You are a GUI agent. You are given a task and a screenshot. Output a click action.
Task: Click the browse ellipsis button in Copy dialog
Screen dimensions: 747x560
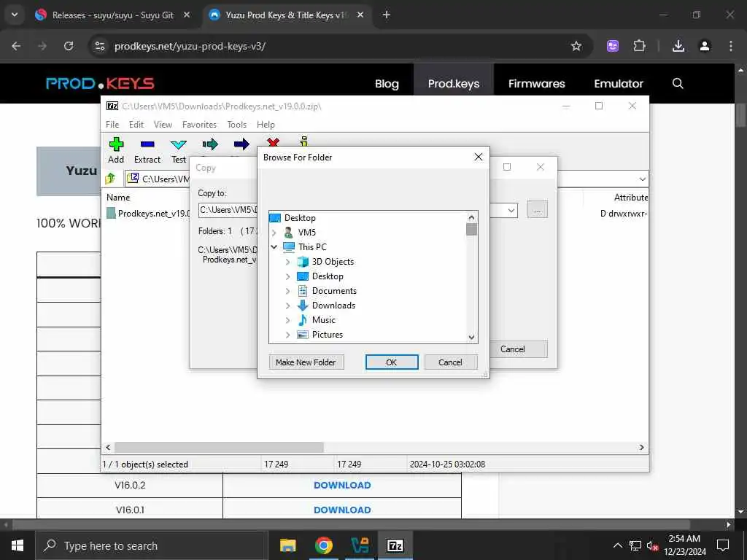[x=538, y=209]
